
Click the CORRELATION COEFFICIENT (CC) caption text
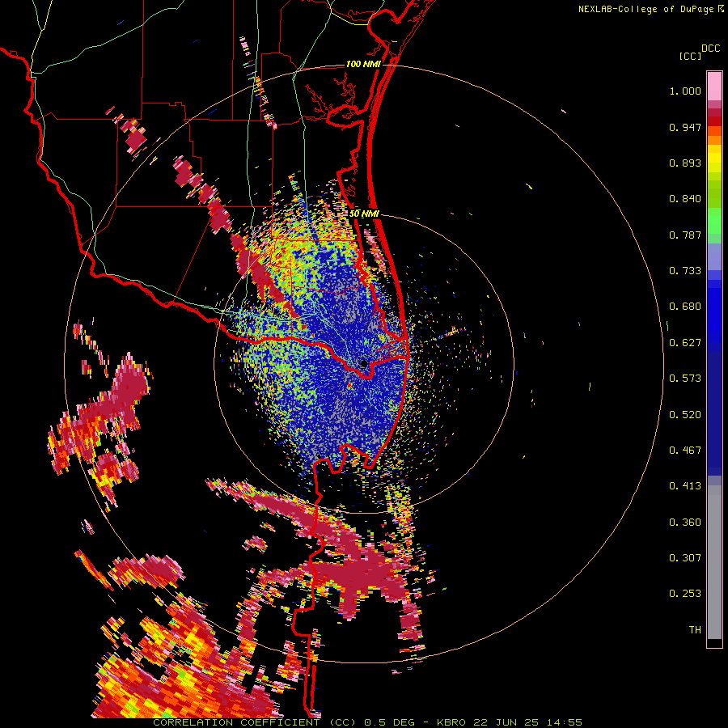point(255,722)
